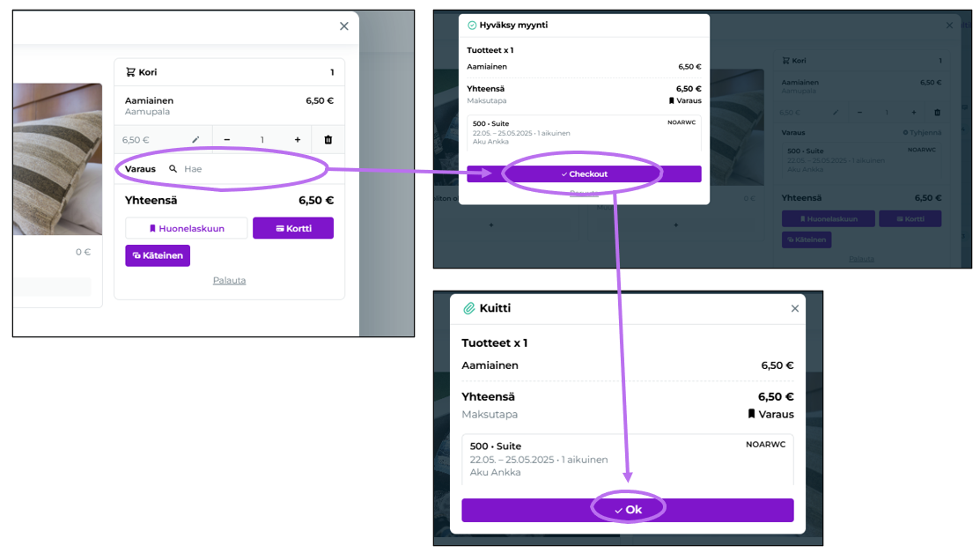Click the Hyväksy myynti checkmark icon

(x=472, y=26)
